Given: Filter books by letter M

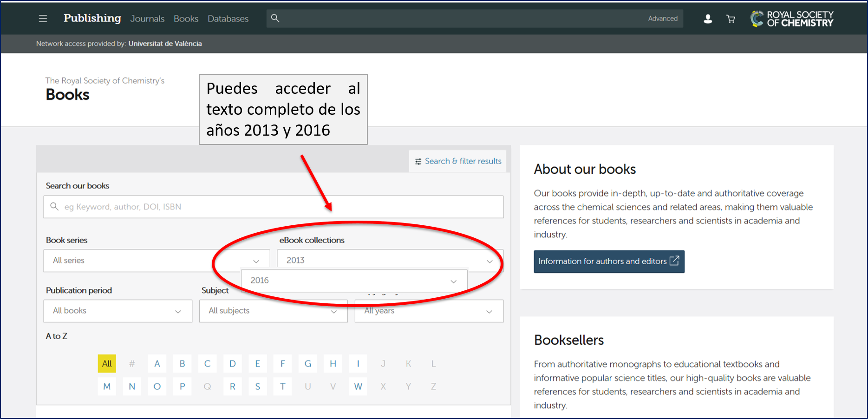Looking at the screenshot, I should (x=107, y=386).
